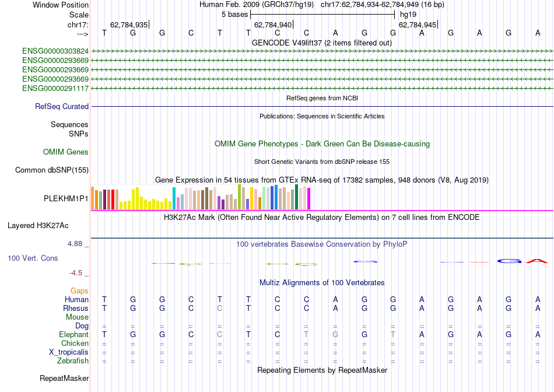Open the PLEKHM1P1 expression label

click(x=66, y=199)
